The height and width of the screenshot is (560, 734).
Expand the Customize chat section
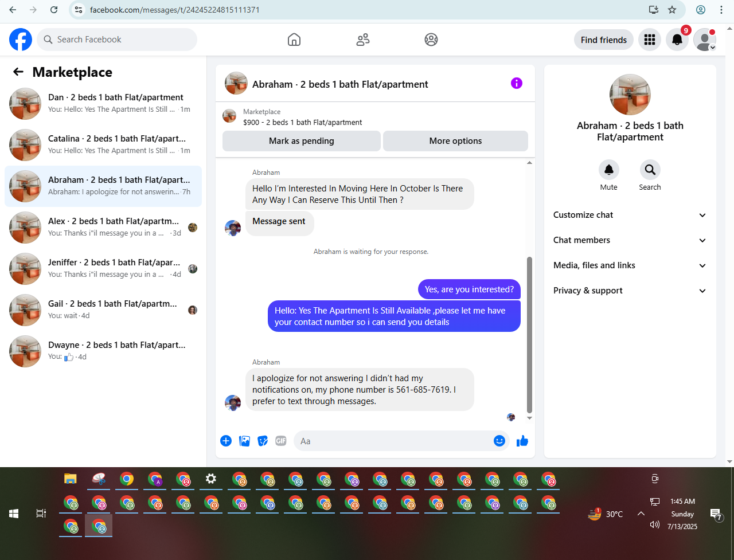tap(630, 215)
